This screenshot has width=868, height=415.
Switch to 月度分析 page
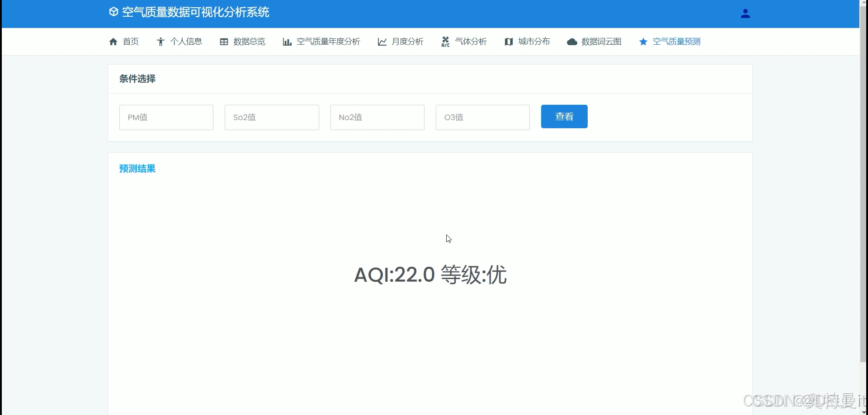[401, 42]
